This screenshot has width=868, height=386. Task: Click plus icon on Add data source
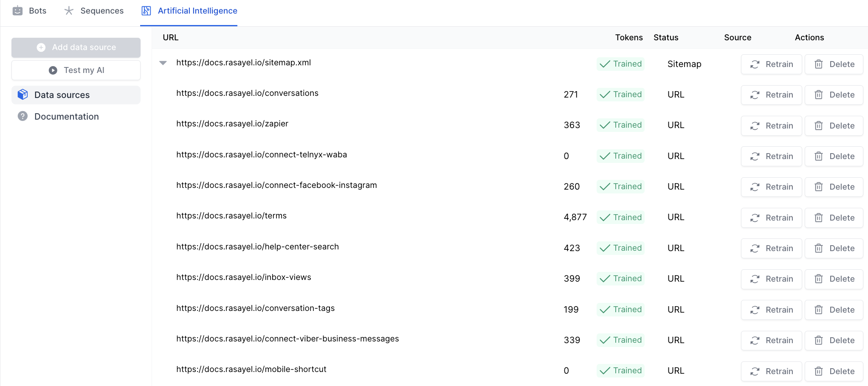pos(41,48)
